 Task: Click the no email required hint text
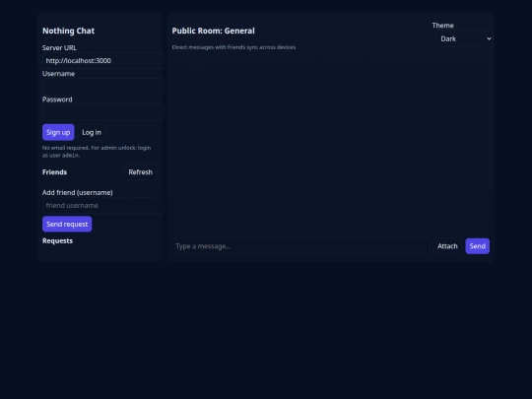tap(97, 152)
